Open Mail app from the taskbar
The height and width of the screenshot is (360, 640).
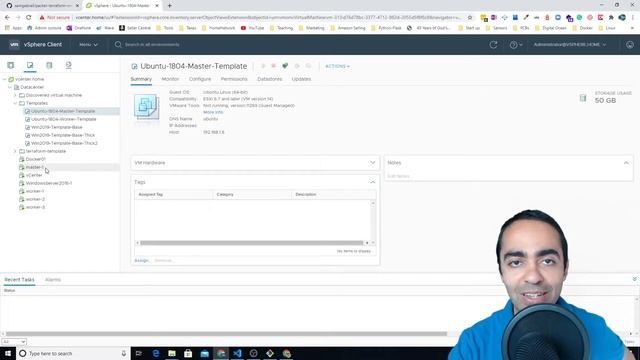coord(204,353)
